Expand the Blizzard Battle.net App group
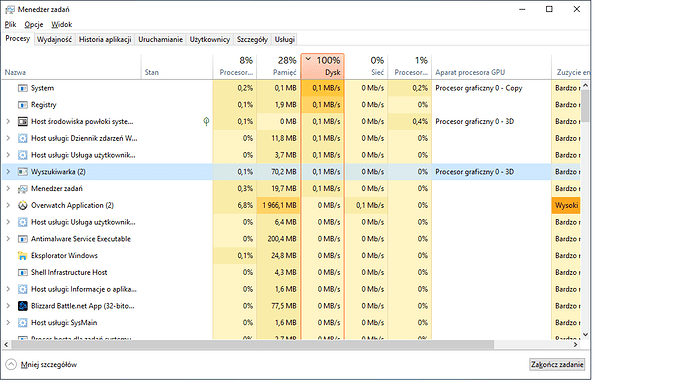 click(8, 305)
